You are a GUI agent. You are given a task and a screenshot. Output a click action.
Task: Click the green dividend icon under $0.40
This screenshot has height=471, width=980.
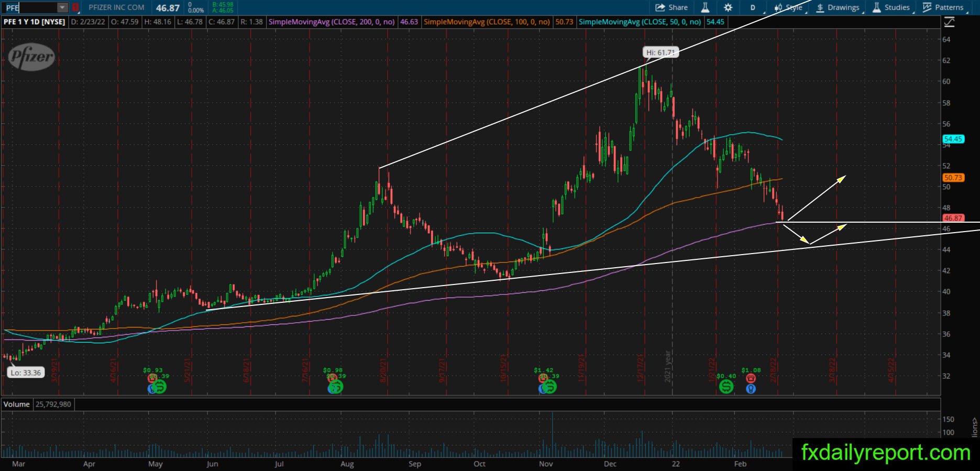pos(726,387)
